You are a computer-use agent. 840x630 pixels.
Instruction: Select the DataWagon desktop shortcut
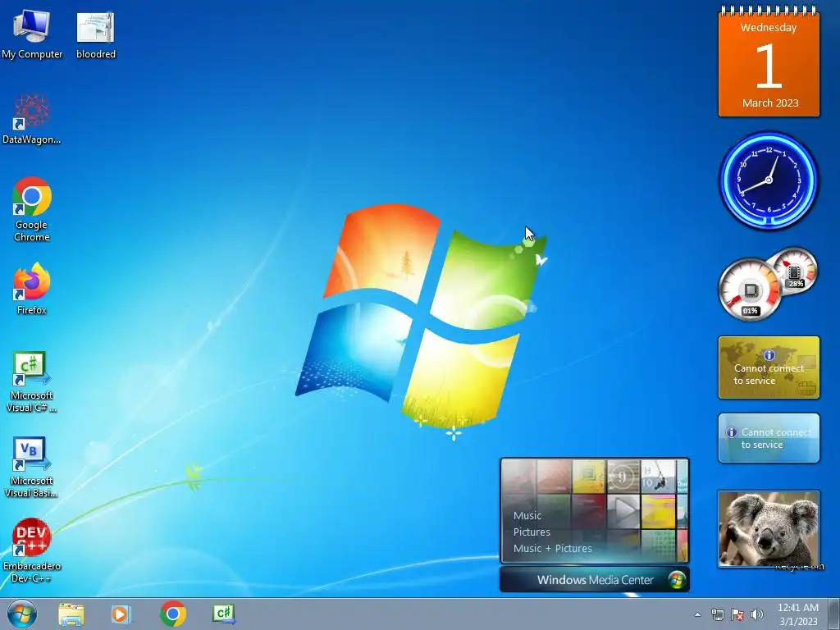click(32, 119)
